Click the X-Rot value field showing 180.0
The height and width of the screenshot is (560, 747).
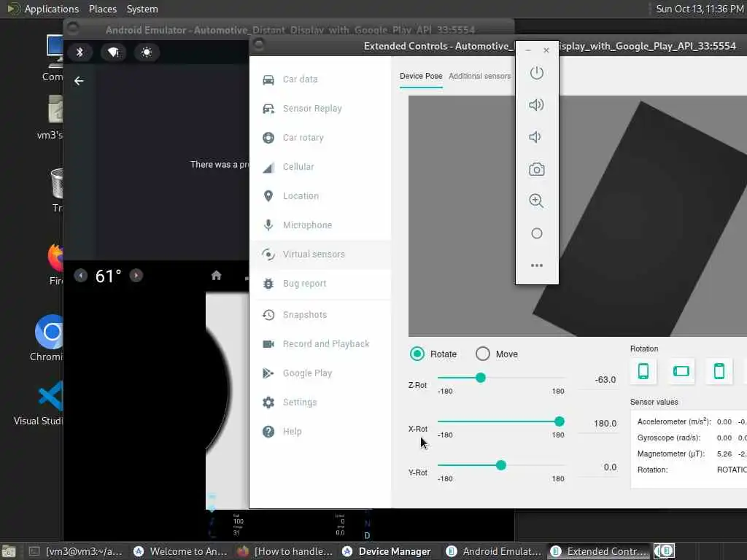[x=598, y=424]
